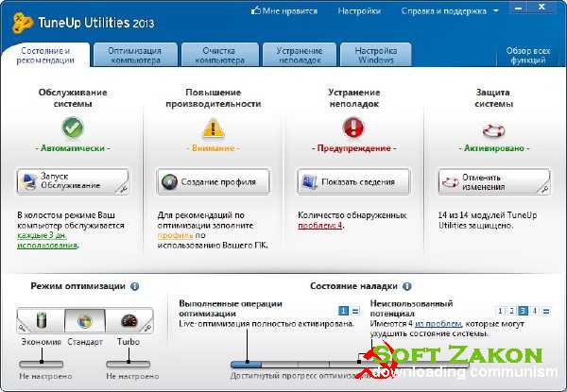Click the Turbo mode slider

pyautogui.click(x=128, y=364)
